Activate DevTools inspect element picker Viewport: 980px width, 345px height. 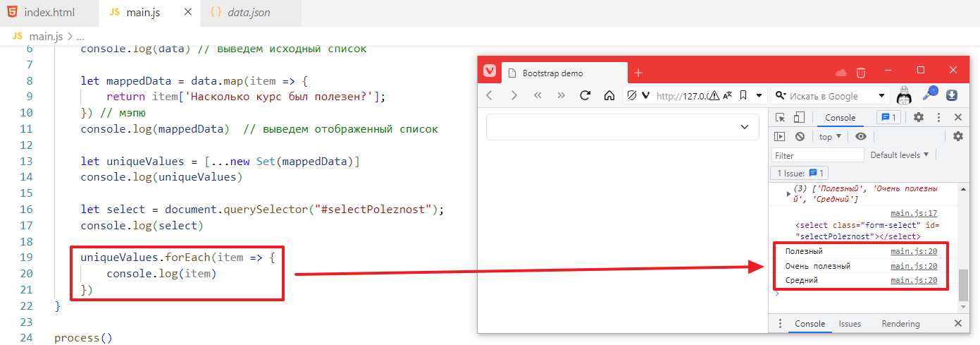(780, 118)
